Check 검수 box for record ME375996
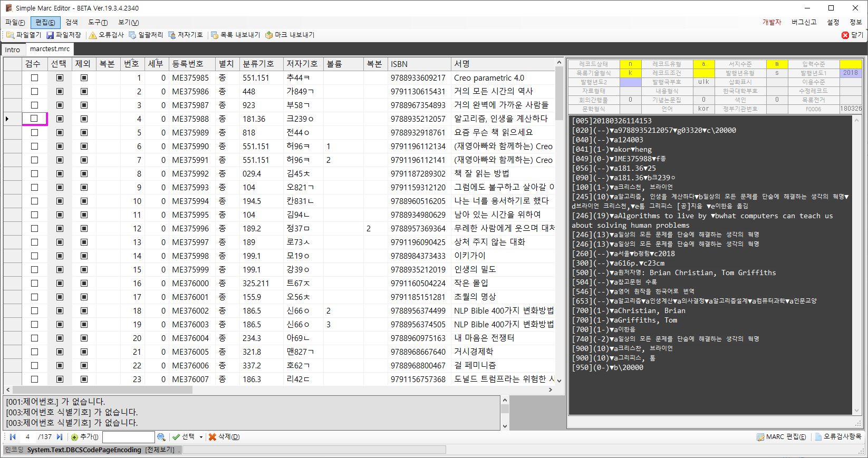Image resolution: width=868 pixels, height=458 pixels. [x=35, y=228]
